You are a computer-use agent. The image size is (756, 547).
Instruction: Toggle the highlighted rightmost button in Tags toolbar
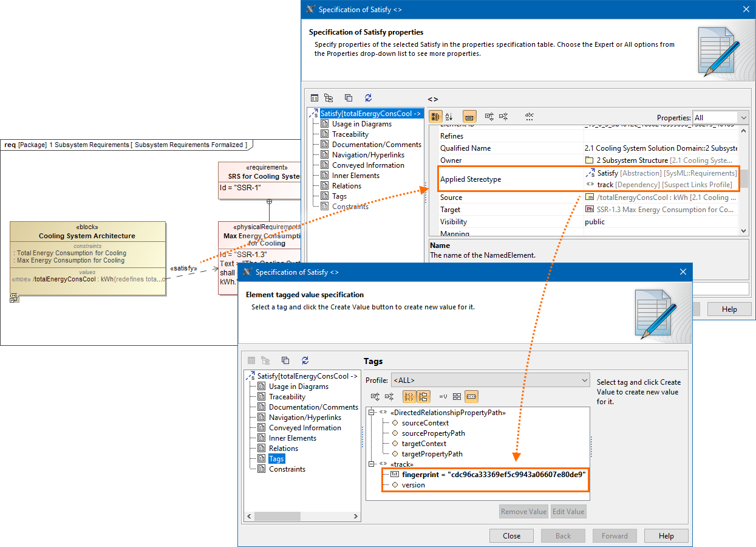click(472, 397)
